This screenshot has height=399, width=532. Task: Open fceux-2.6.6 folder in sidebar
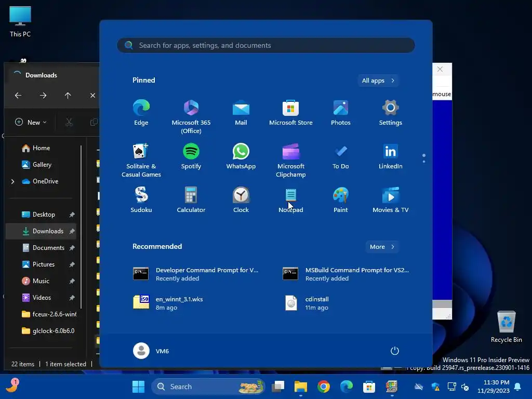click(48, 314)
